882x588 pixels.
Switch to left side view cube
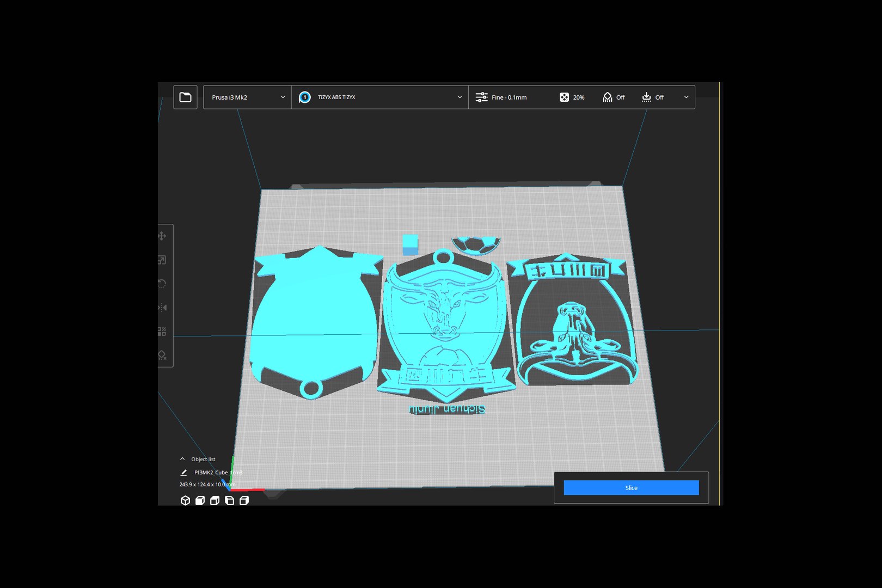tap(229, 500)
